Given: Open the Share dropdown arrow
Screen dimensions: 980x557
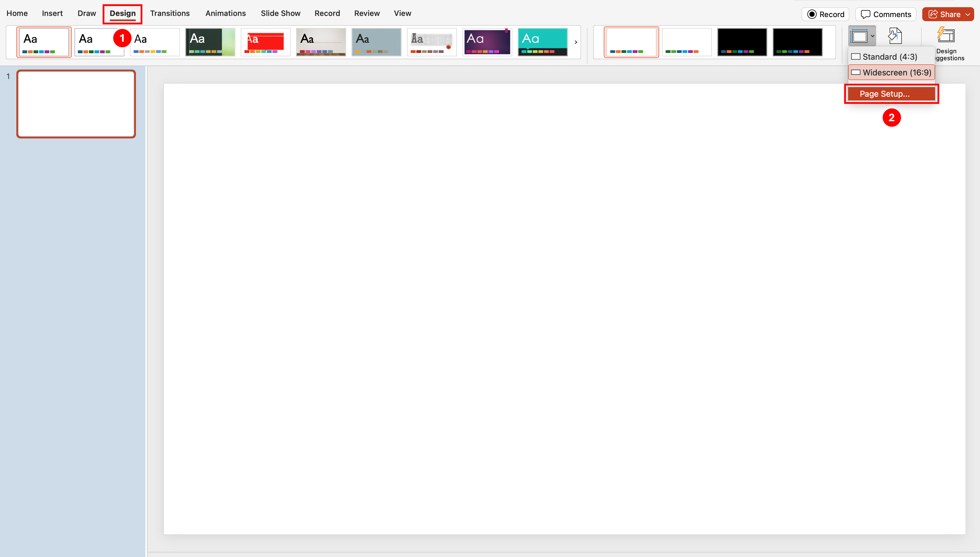Looking at the screenshot, I should point(968,14).
